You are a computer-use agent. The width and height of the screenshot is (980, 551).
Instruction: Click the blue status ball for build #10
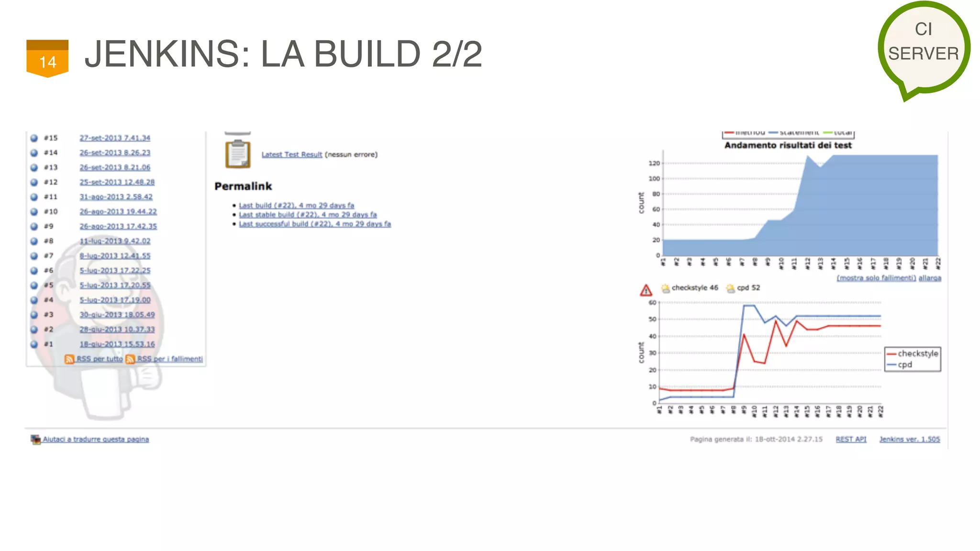[34, 212]
